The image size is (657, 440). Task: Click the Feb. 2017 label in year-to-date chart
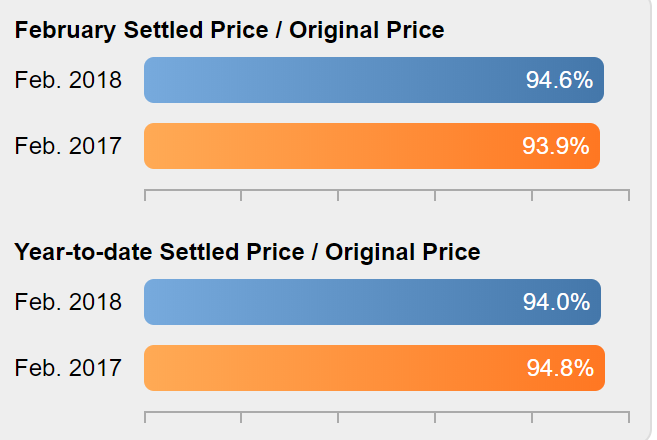coord(68,368)
